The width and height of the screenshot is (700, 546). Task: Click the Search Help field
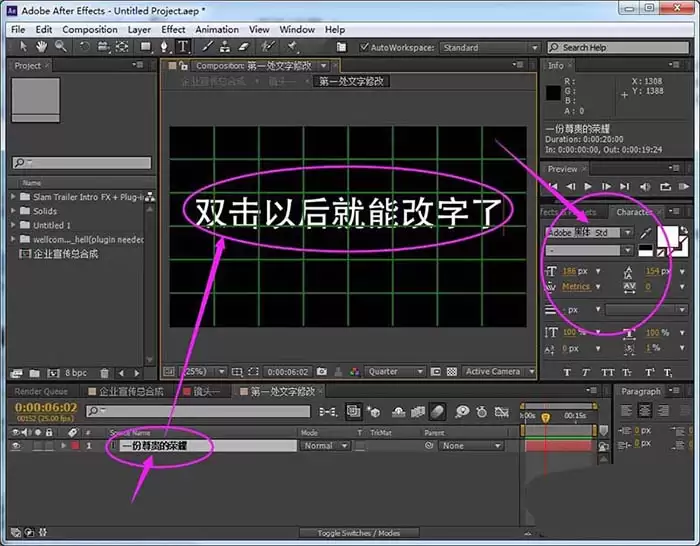(618, 47)
